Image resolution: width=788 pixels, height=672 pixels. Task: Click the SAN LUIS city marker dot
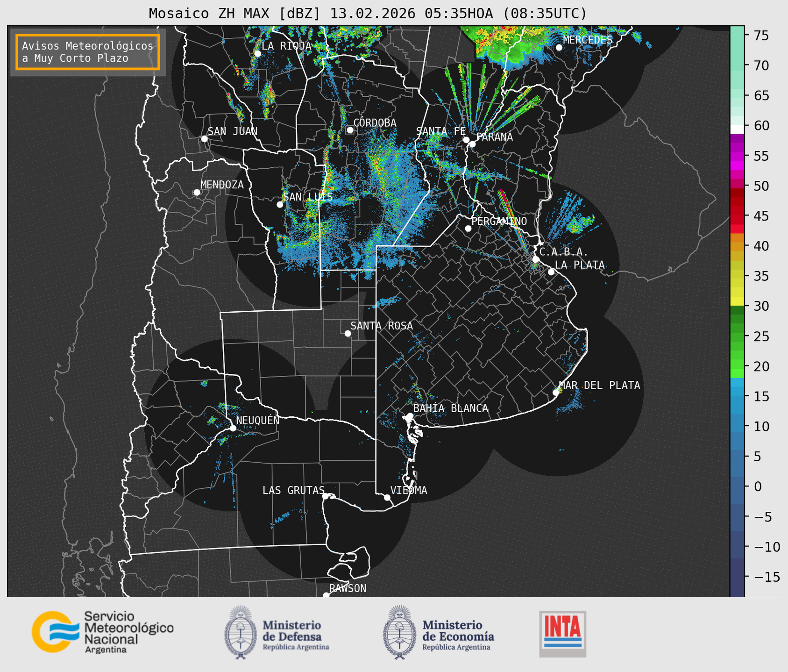(280, 204)
